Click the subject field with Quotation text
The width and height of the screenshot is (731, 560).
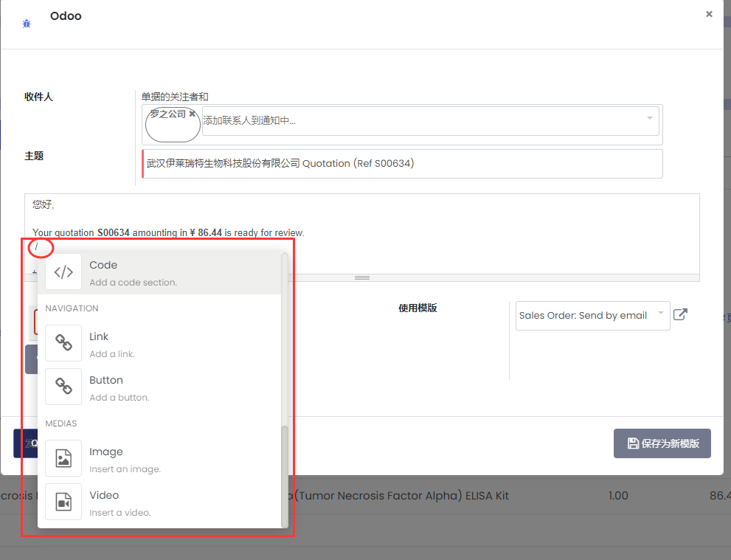point(402,164)
